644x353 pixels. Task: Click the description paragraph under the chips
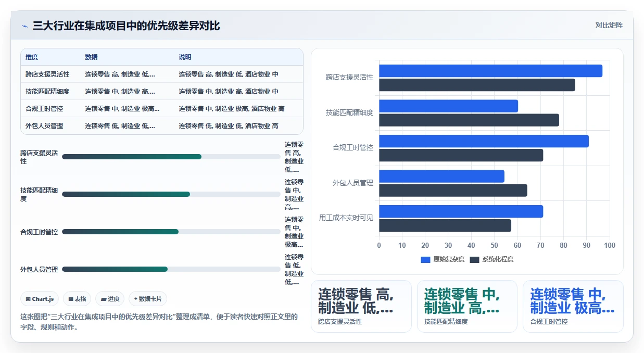(x=159, y=322)
